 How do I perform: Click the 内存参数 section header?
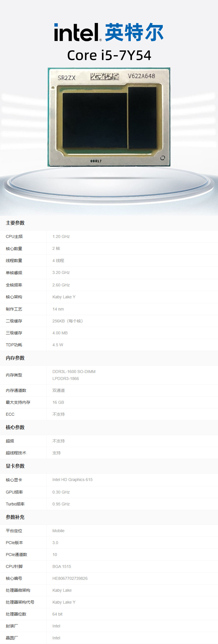[15, 358]
